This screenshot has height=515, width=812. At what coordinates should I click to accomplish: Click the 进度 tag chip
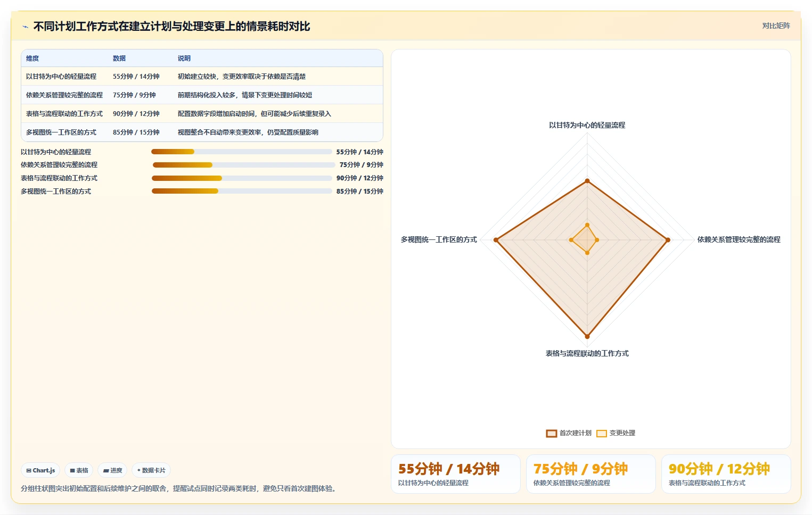point(112,470)
